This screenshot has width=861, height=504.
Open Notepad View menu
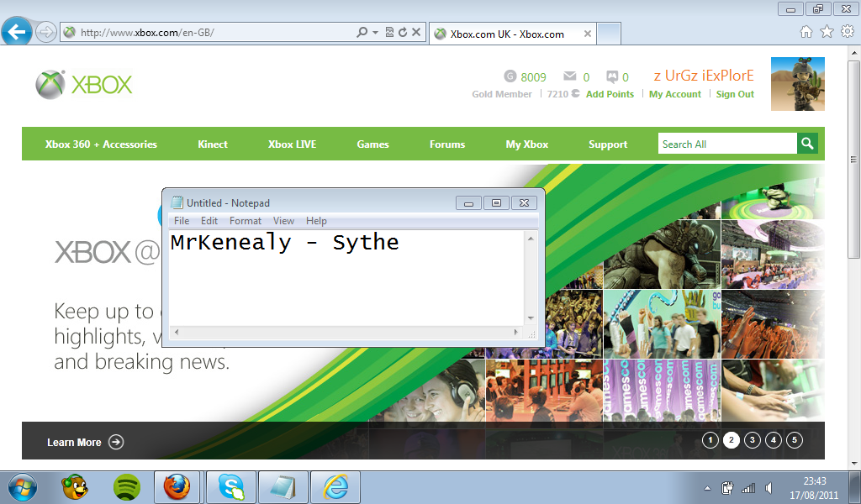coord(283,220)
